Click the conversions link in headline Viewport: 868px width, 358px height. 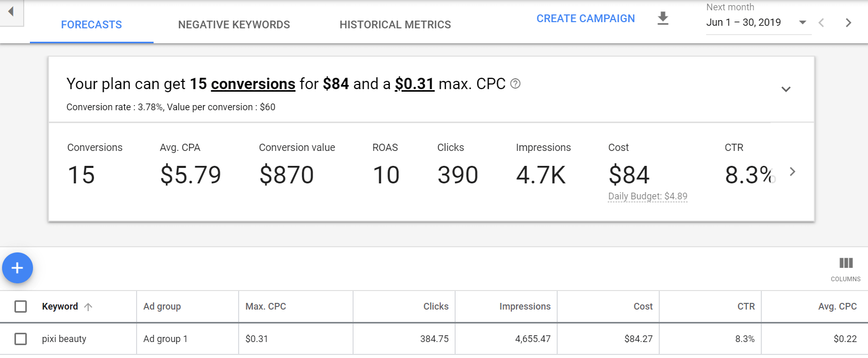pyautogui.click(x=253, y=84)
